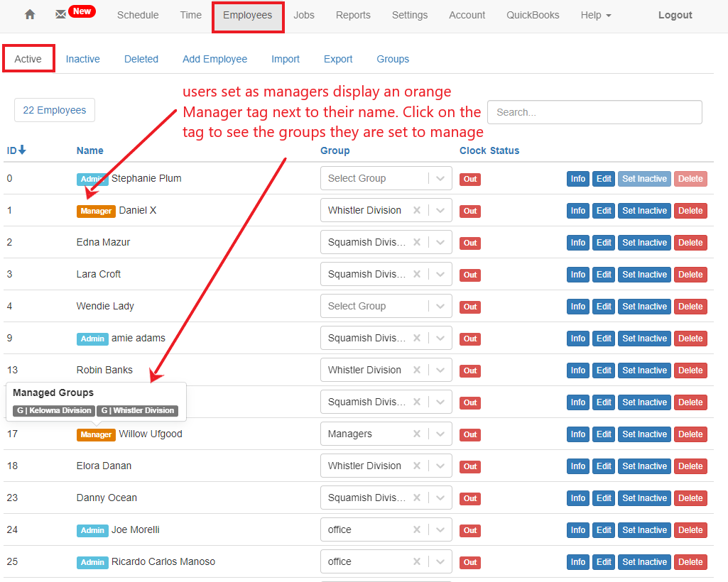728x582 pixels.
Task: Remove Edna Mazur's Squamish group with X
Action: coord(417,242)
